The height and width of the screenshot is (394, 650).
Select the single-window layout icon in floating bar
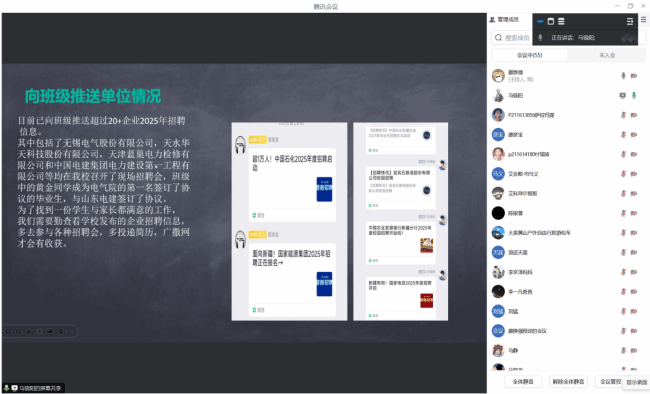[x=551, y=21]
